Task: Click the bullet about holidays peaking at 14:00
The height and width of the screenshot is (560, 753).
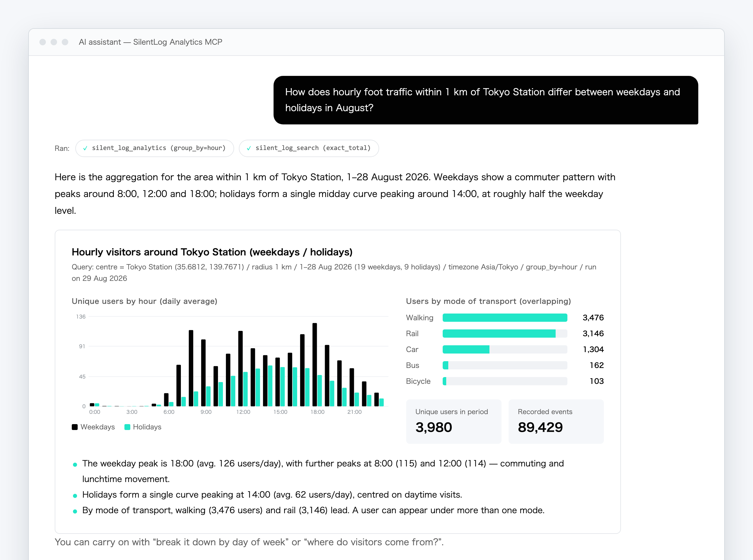Action: tap(272, 495)
